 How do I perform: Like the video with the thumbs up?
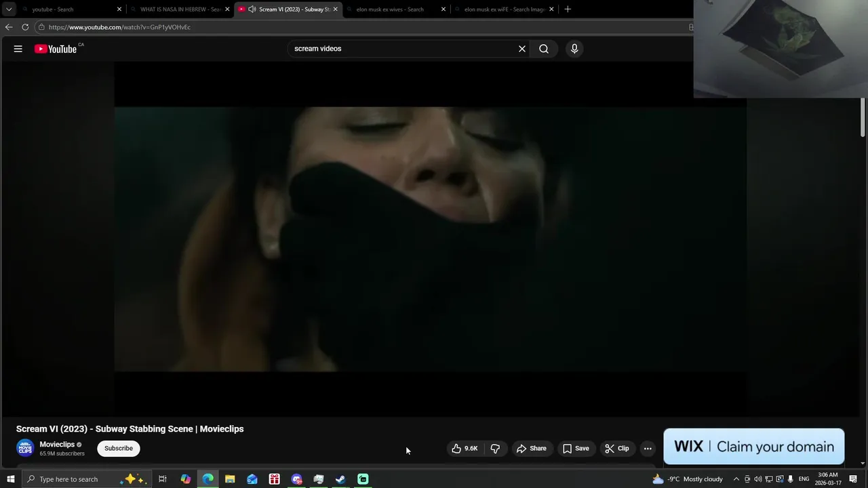tap(465, 448)
